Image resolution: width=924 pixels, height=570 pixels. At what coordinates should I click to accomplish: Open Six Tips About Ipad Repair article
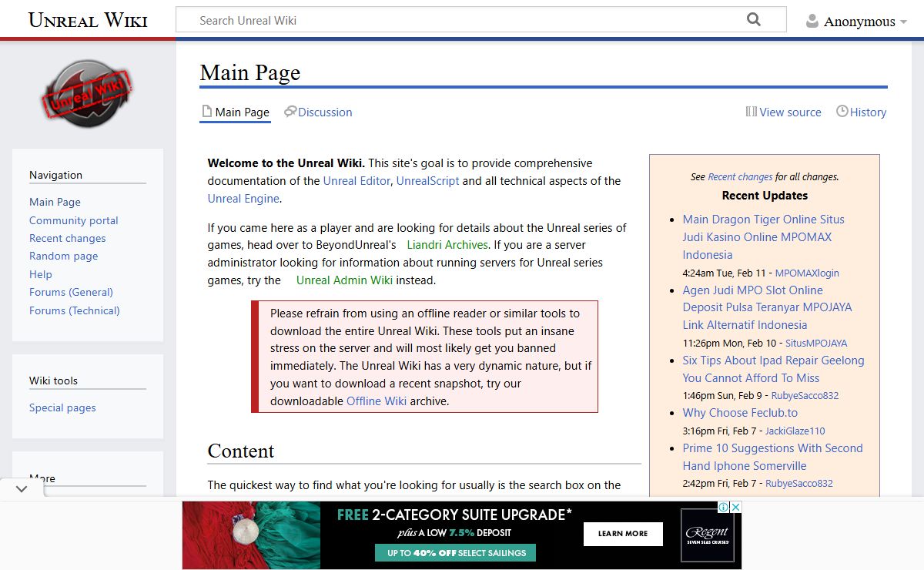tap(773, 369)
